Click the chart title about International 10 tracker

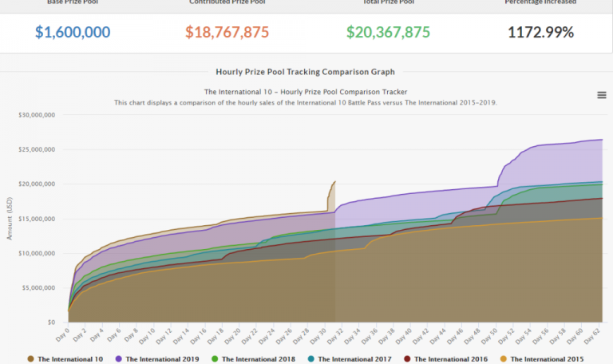[306, 92]
